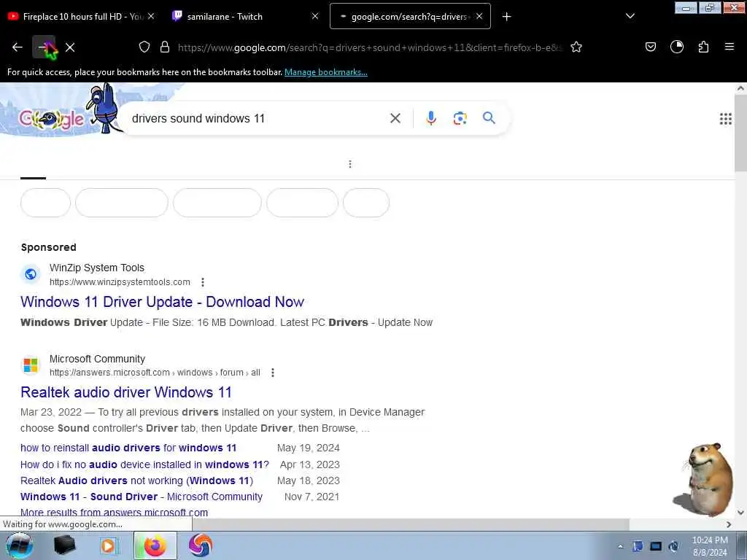Switch to the samilarane - Twitch tab
Screen dimensions: 747x560
245,16
